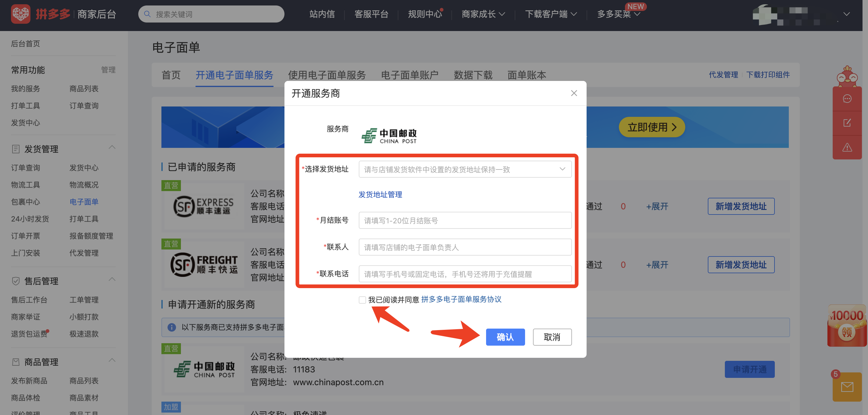This screenshot has width=868, height=415.
Task: Collapse the 发货管理 sidebar section
Action: tap(112, 148)
